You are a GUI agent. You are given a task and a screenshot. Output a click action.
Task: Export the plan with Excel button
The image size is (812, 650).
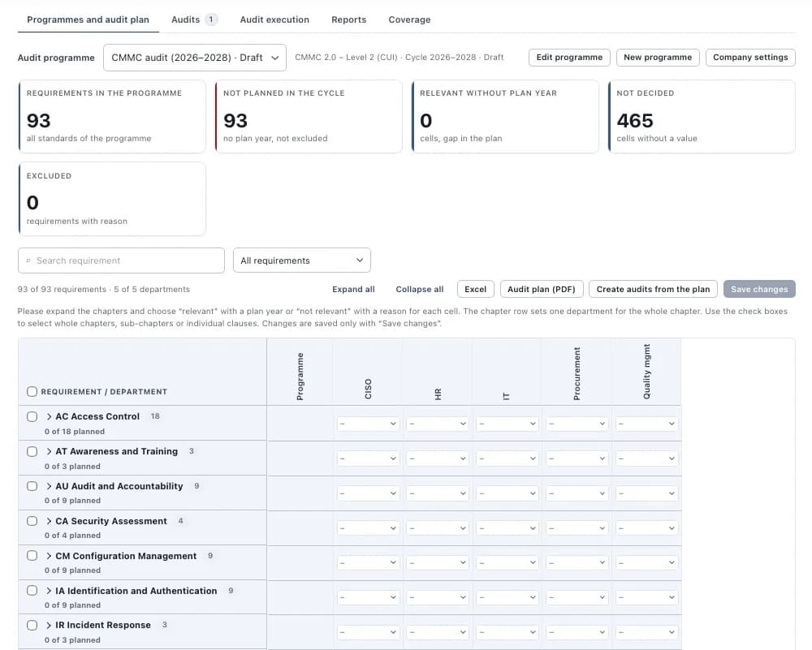475,289
